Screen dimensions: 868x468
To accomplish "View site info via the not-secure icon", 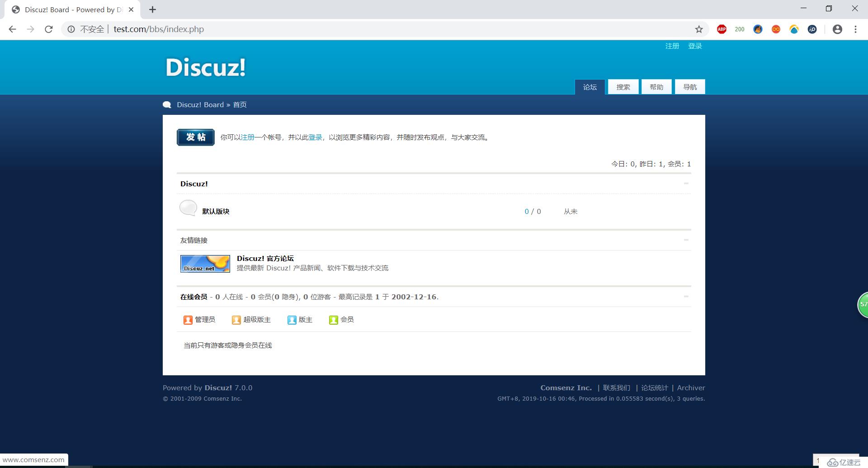I will coord(71,29).
